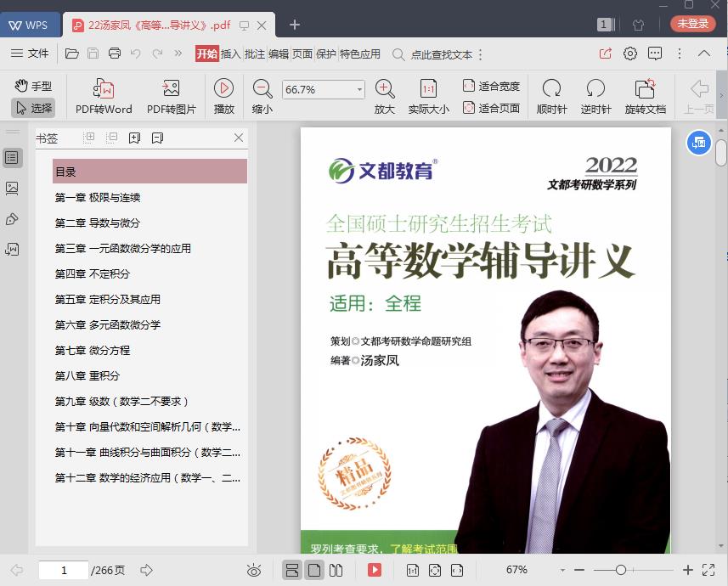Switch to two-page view
This screenshot has width=728, height=586.
coord(336,570)
